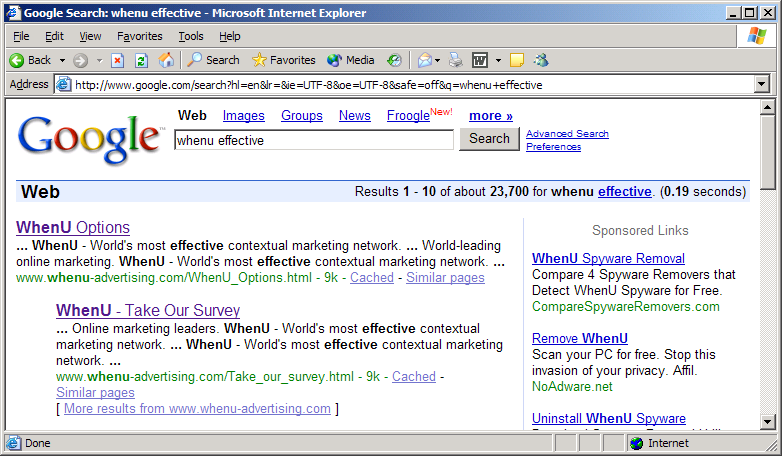The image size is (782, 456).
Task: Open the Favorites menu
Action: [140, 36]
